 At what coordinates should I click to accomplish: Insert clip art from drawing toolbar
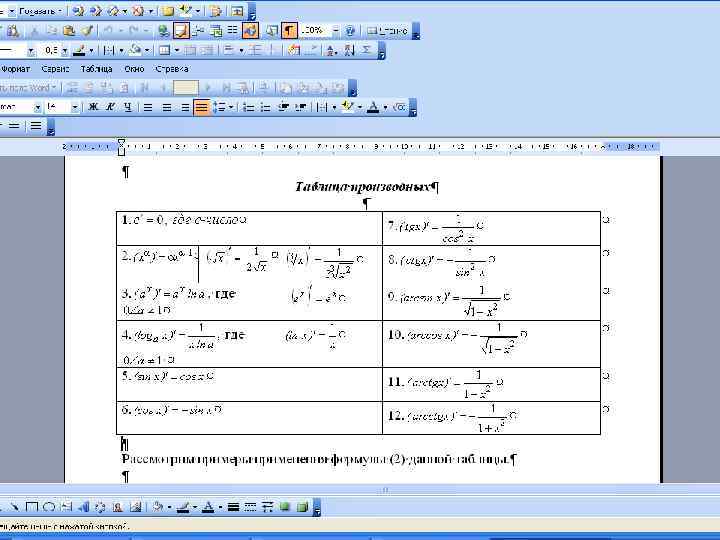(x=118, y=507)
